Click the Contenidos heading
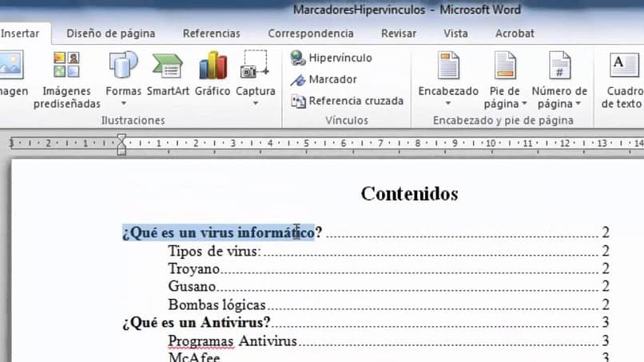The height and width of the screenshot is (362, 644). coord(409,194)
